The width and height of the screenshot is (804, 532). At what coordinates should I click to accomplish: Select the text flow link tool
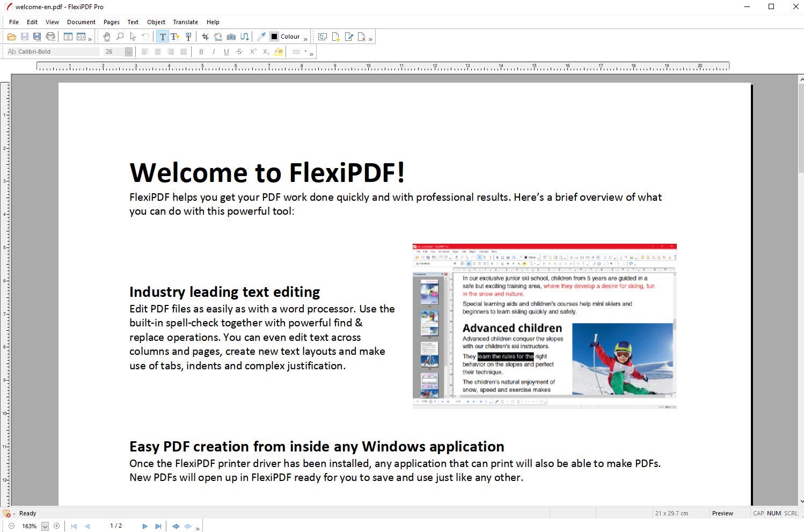[244, 37]
